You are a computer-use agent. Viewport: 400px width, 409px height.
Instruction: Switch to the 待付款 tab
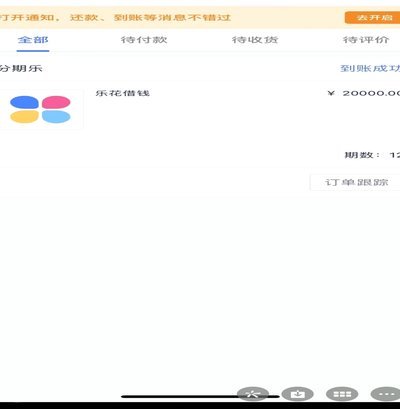pos(144,40)
